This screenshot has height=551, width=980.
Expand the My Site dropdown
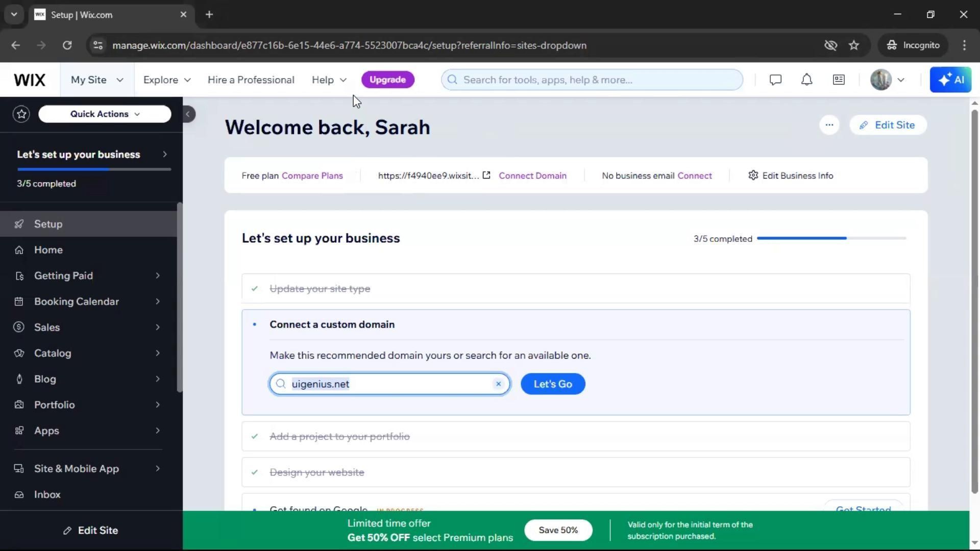click(97, 80)
